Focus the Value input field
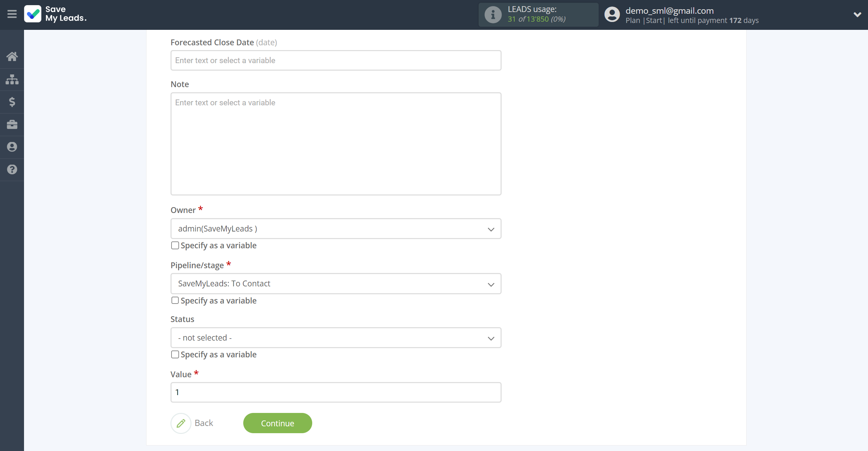 [x=336, y=392]
